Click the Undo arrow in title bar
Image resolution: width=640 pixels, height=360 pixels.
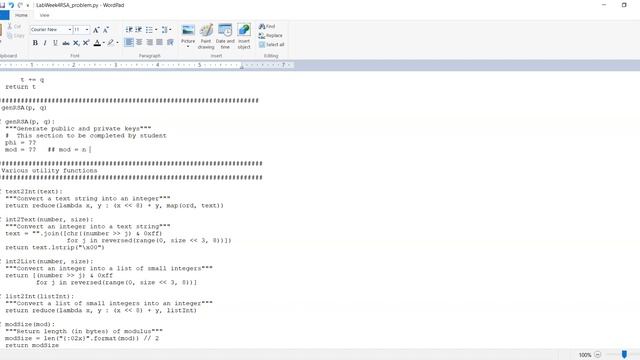[x=11, y=5]
